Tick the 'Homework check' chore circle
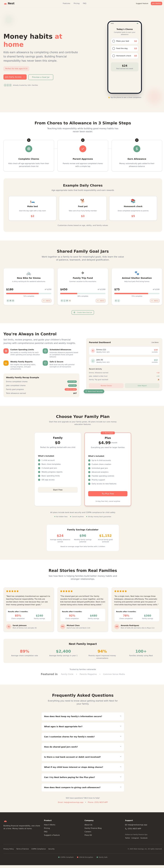Viewport: 164px width, 868px height. pyautogui.click(x=113, y=56)
